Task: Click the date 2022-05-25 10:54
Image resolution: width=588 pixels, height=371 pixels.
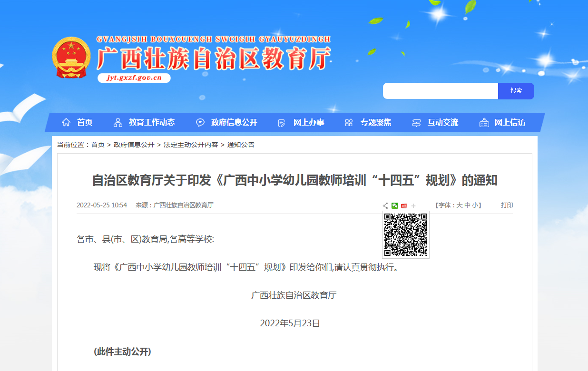Action: pyautogui.click(x=102, y=205)
